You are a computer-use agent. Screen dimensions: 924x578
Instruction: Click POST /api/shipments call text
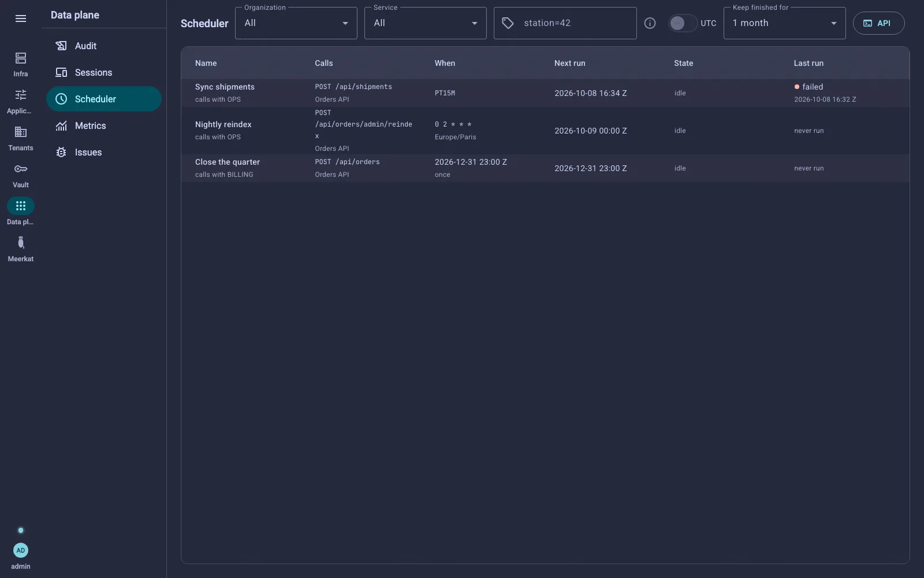[x=353, y=87]
